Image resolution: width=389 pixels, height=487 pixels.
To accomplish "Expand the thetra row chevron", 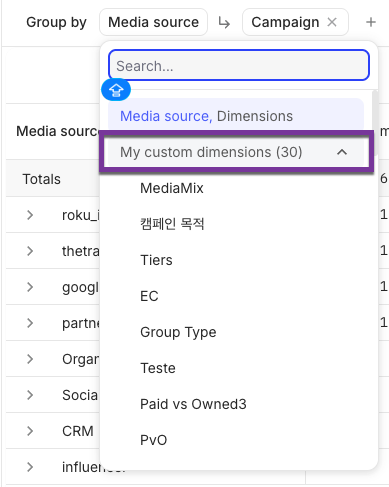I will [30, 251].
